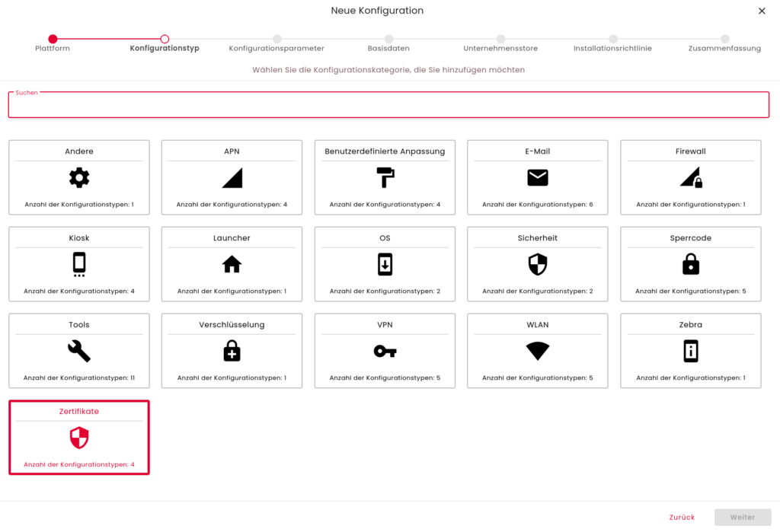
Task: Select the Andere category gear icon
Action: (x=78, y=177)
